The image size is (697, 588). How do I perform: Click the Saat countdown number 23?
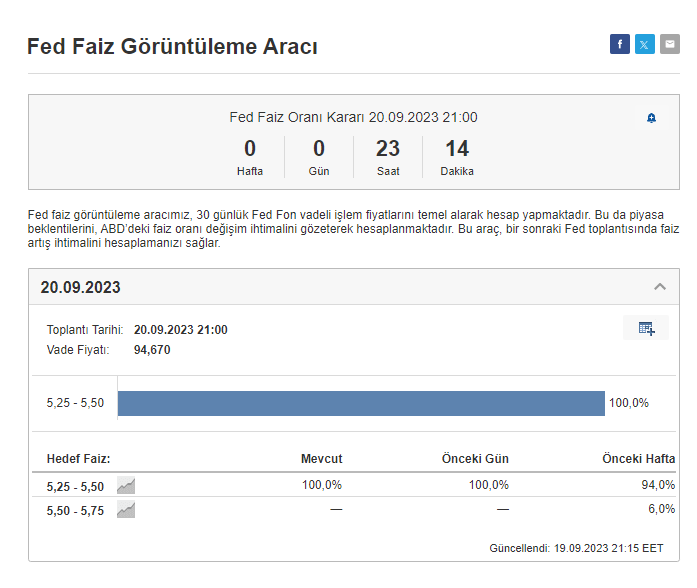click(388, 149)
